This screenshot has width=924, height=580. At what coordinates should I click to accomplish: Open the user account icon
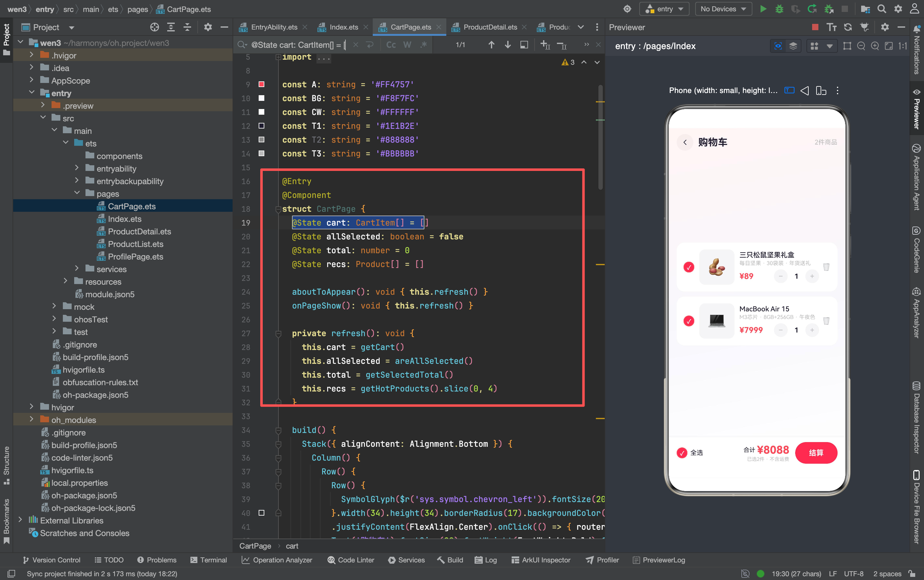(914, 9)
